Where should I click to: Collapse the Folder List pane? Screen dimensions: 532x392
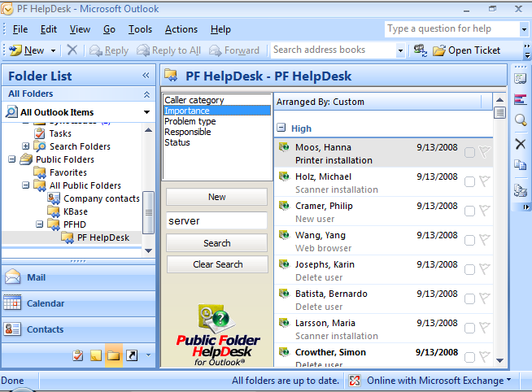pos(146,76)
